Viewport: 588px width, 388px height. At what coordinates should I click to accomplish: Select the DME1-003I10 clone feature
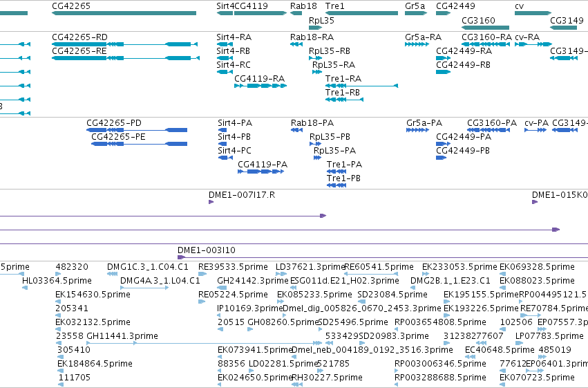[x=383, y=257]
